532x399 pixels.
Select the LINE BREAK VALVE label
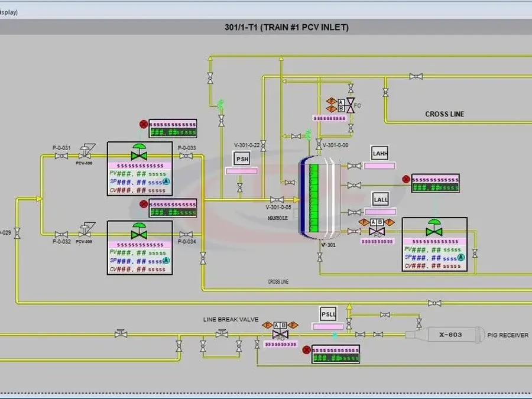pos(231,319)
